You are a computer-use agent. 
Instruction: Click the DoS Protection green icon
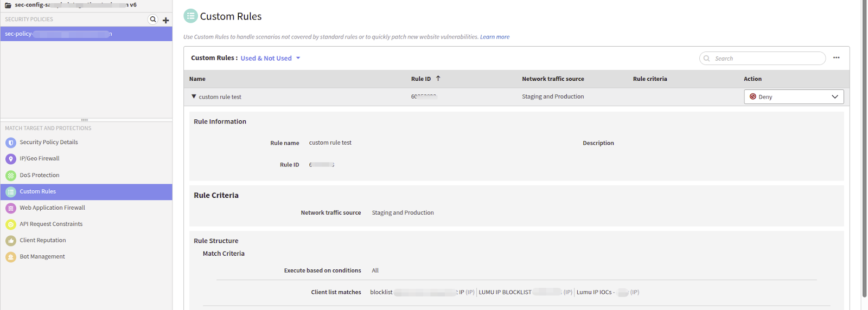(x=11, y=176)
